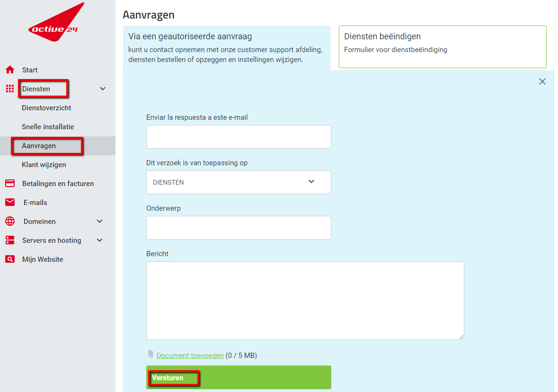Focus the reply e-mail input field

[x=239, y=137]
